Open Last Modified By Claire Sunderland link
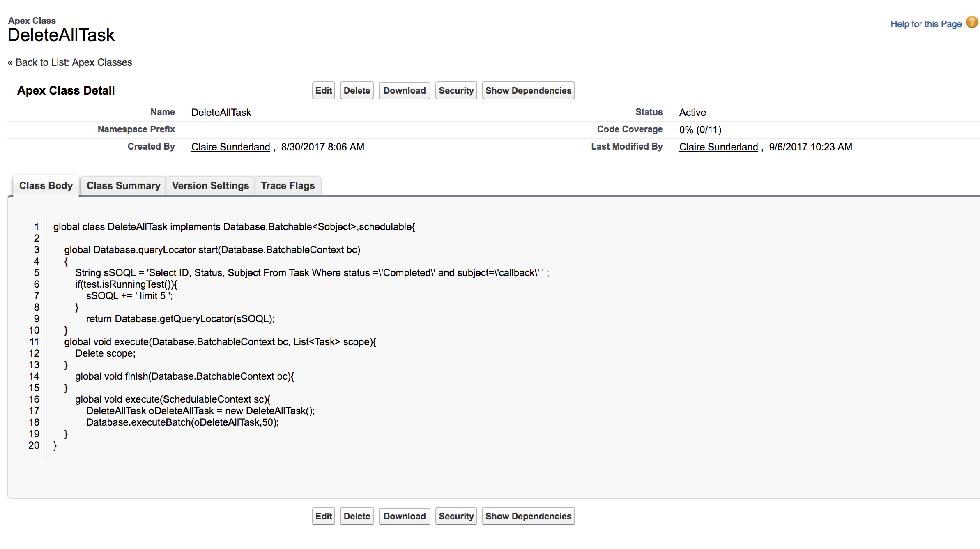 [718, 147]
